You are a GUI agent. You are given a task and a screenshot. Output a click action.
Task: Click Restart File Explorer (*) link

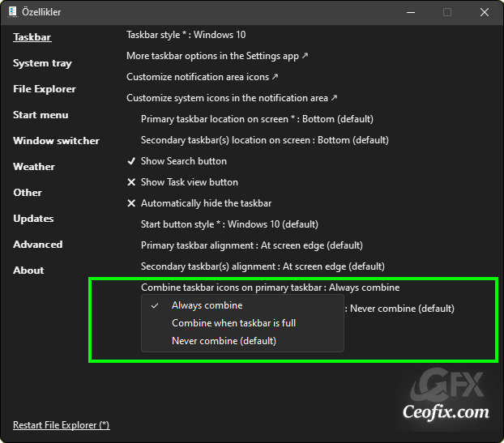point(62,425)
